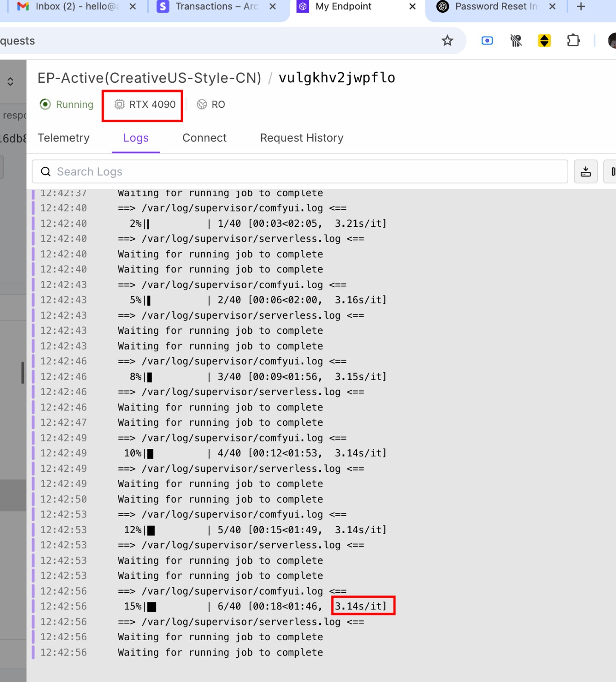Click comfyui.log line at 12:42:40

[x=232, y=208]
